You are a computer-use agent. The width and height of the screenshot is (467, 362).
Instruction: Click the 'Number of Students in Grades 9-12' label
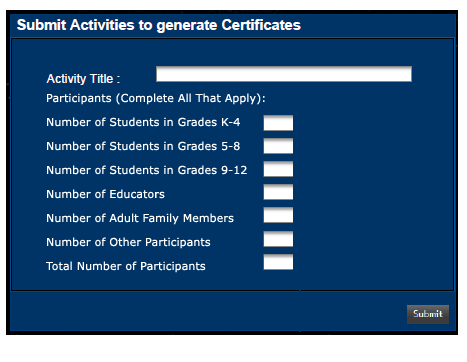(x=147, y=170)
